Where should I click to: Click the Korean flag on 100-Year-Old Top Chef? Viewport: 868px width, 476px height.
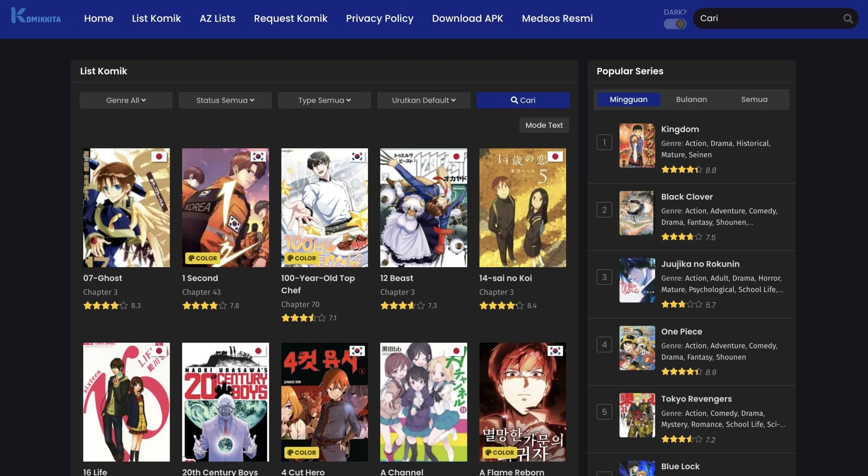point(357,156)
